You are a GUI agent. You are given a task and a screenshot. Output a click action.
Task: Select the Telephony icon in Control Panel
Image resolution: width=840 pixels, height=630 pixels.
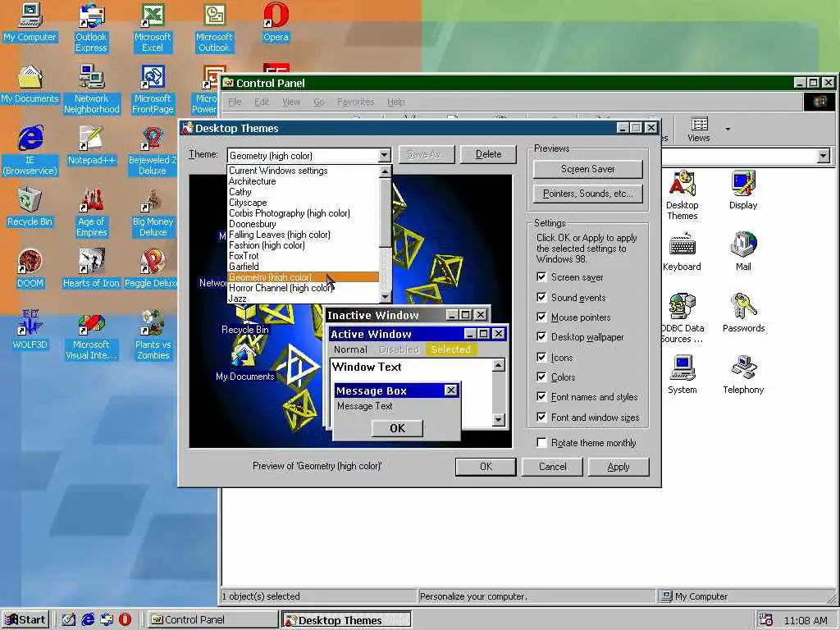743,375
